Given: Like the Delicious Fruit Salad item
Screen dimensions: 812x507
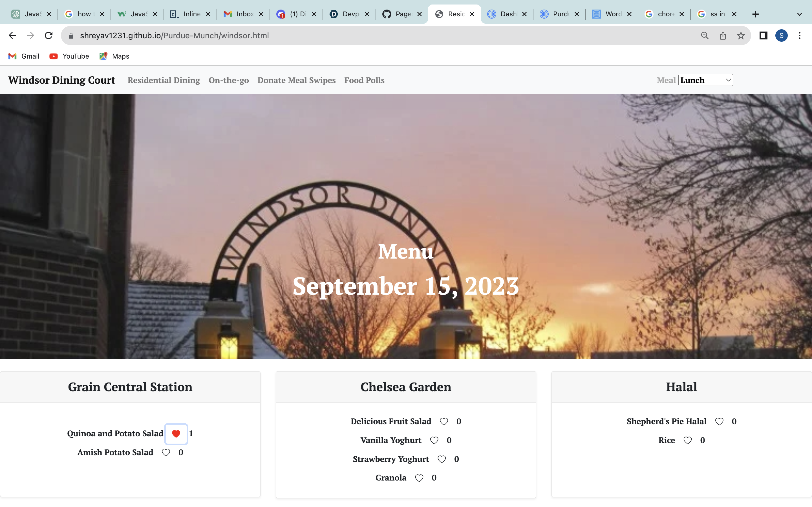Looking at the screenshot, I should [x=443, y=421].
